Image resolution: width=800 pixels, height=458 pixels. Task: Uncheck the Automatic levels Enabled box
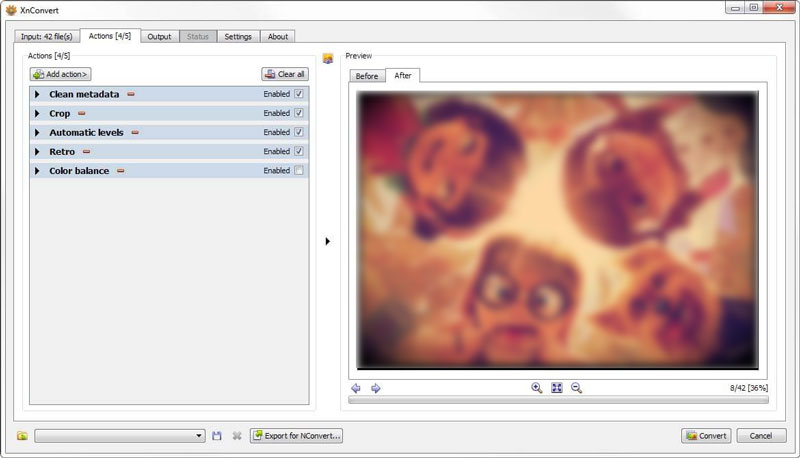pos(298,133)
